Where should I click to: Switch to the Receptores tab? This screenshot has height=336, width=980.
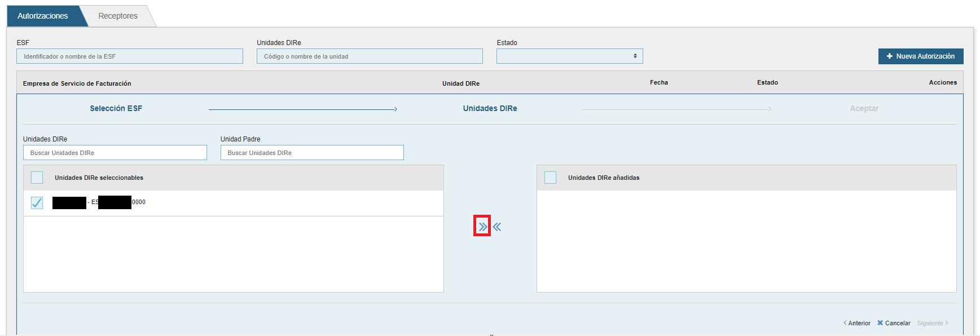point(118,16)
